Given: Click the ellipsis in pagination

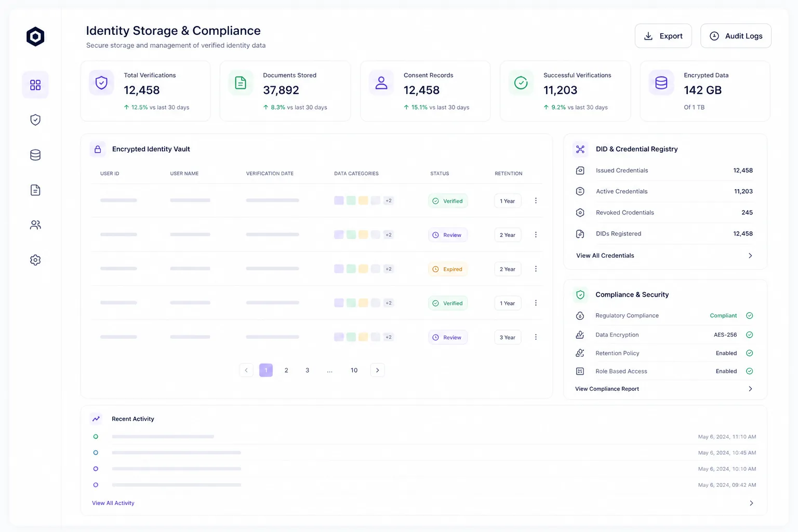Looking at the screenshot, I should pyautogui.click(x=330, y=370).
